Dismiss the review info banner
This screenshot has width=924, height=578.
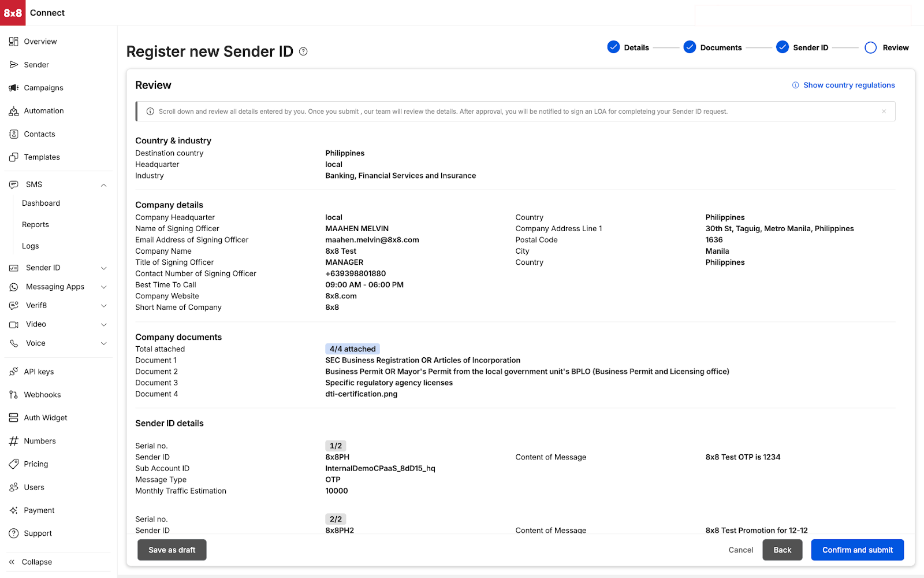[884, 112]
